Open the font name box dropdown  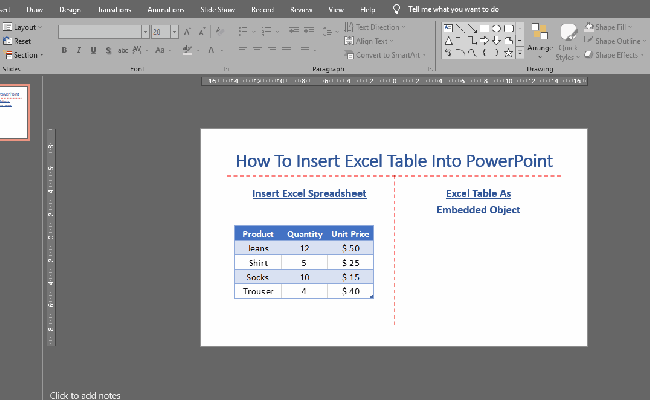(145, 32)
